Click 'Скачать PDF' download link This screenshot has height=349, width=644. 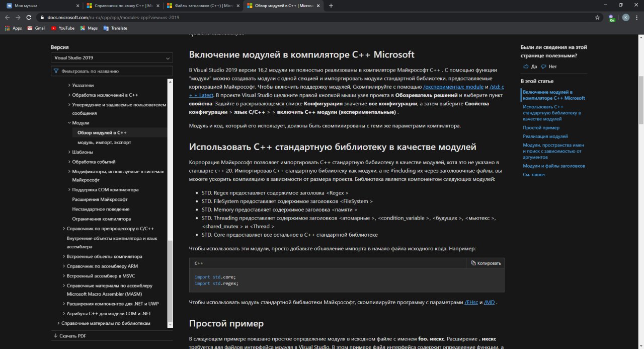69,336
